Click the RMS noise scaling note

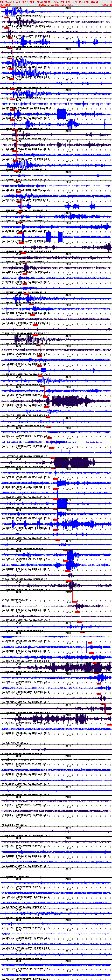56,5
